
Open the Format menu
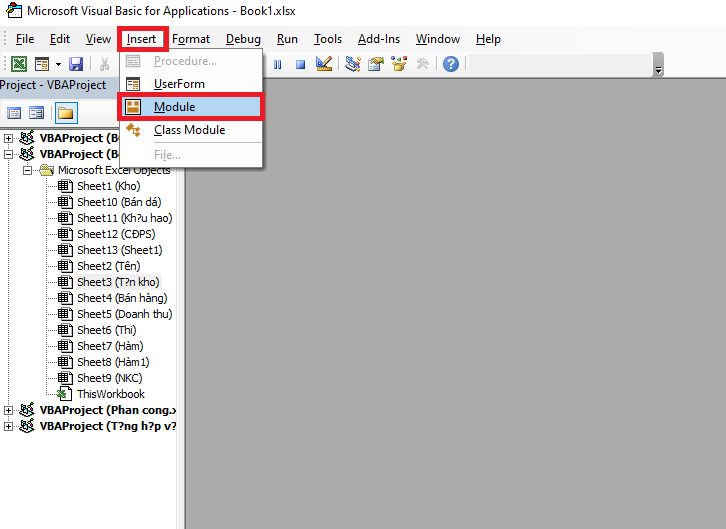click(x=191, y=39)
